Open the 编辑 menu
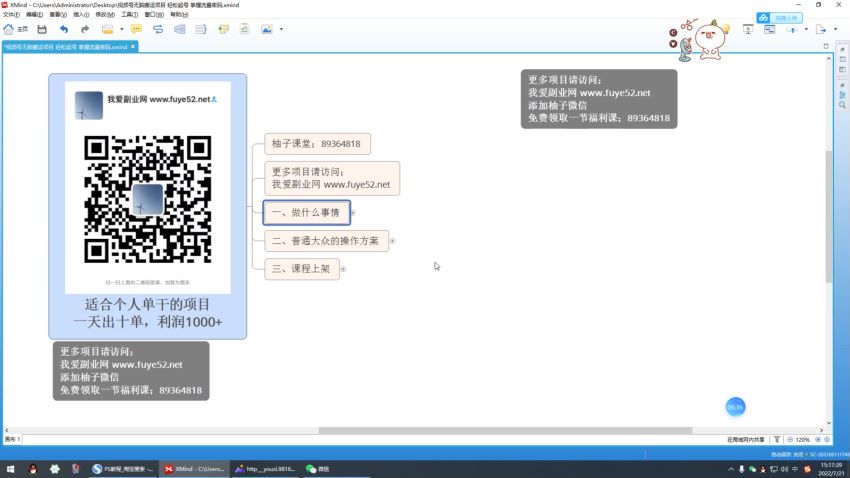Image resolution: width=850 pixels, height=478 pixels. click(34, 15)
